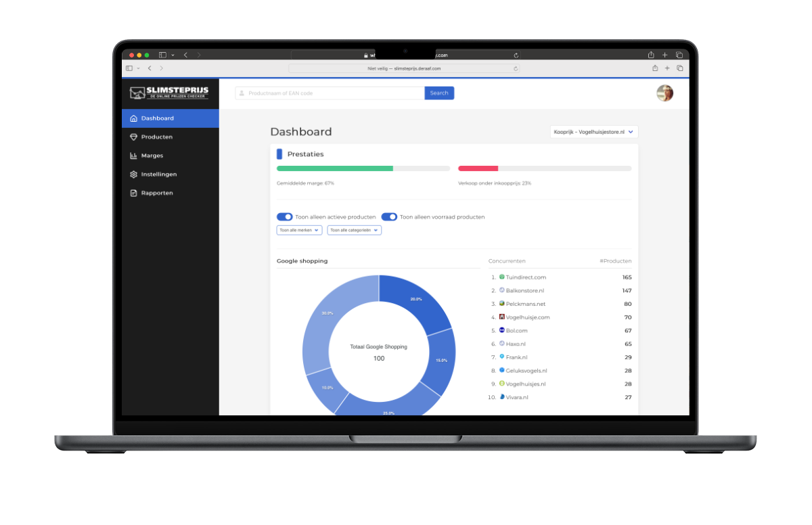Open the Haxo.nl competitor link
This screenshot has height=525, width=812.
tap(517, 344)
